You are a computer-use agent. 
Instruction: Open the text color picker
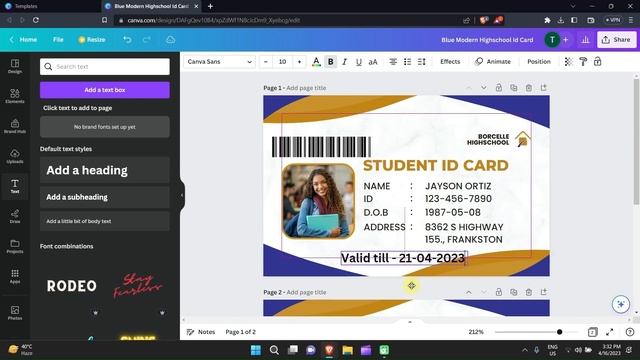(x=316, y=62)
